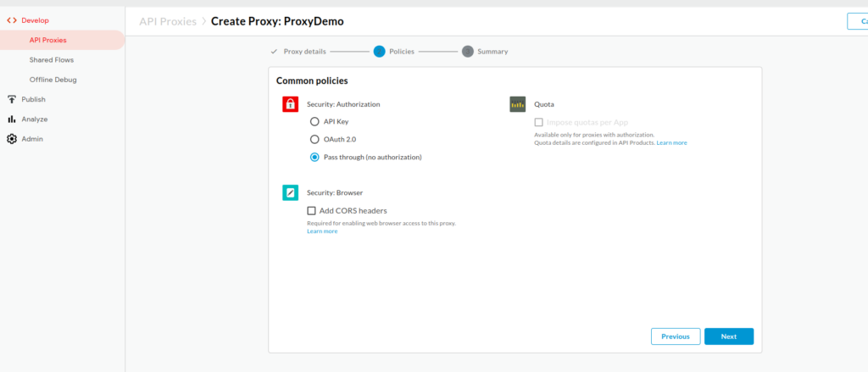Click the Proxy details checkmark step icon
The width and height of the screenshot is (868, 372).
(274, 52)
